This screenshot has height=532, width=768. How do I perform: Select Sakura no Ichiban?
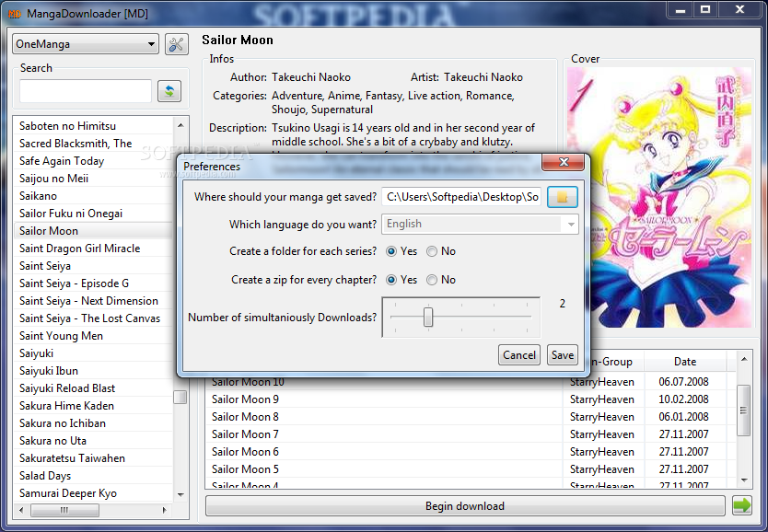[x=93, y=423]
